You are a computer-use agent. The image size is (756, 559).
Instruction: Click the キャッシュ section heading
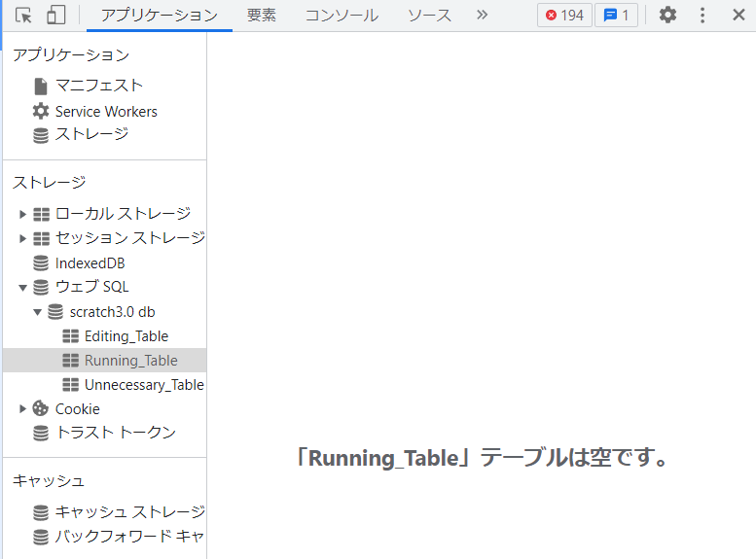click(49, 481)
